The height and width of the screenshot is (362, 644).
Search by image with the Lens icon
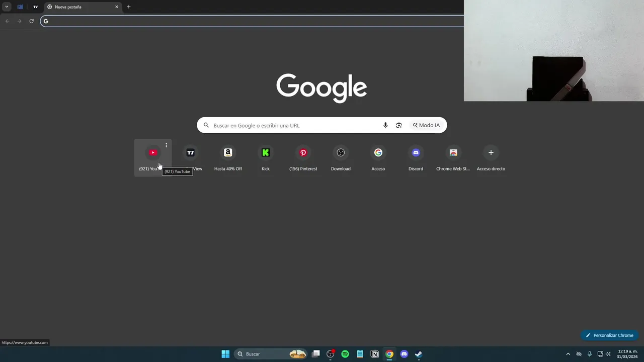[x=399, y=125]
